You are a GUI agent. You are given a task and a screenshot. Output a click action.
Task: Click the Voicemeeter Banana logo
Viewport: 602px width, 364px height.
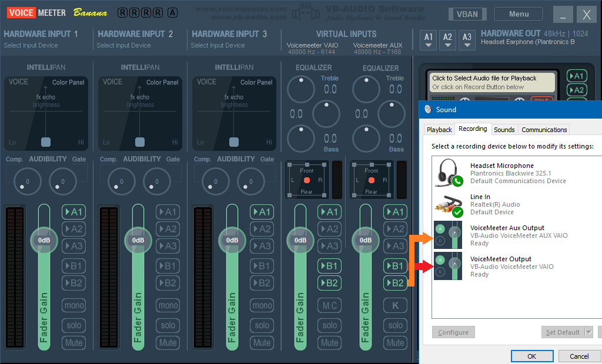[x=57, y=13]
